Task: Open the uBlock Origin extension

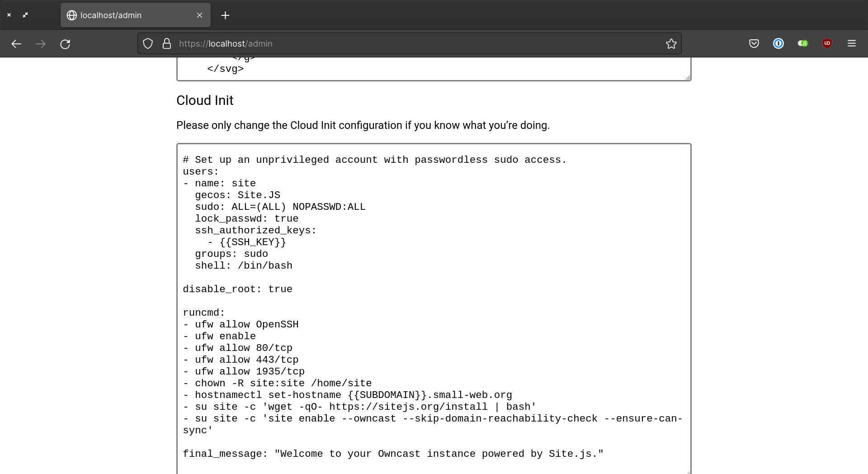Action: [827, 43]
